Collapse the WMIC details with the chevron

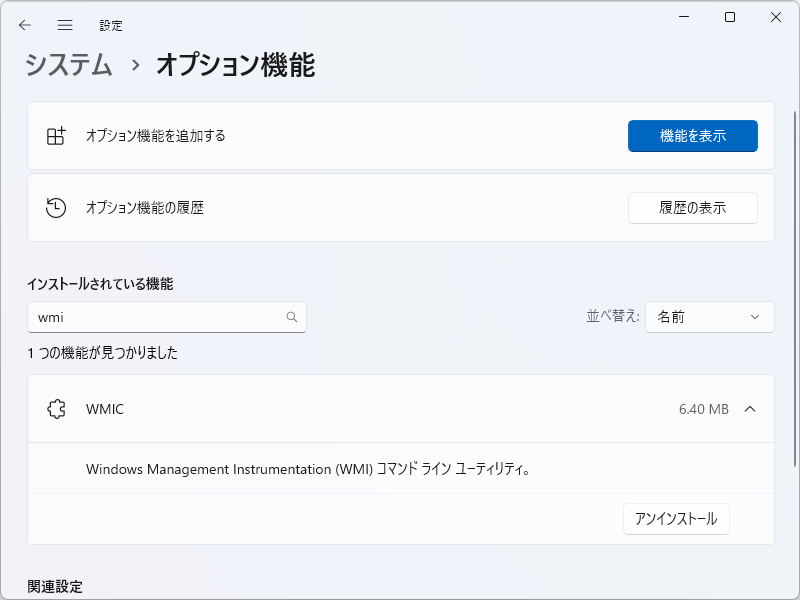coord(751,409)
